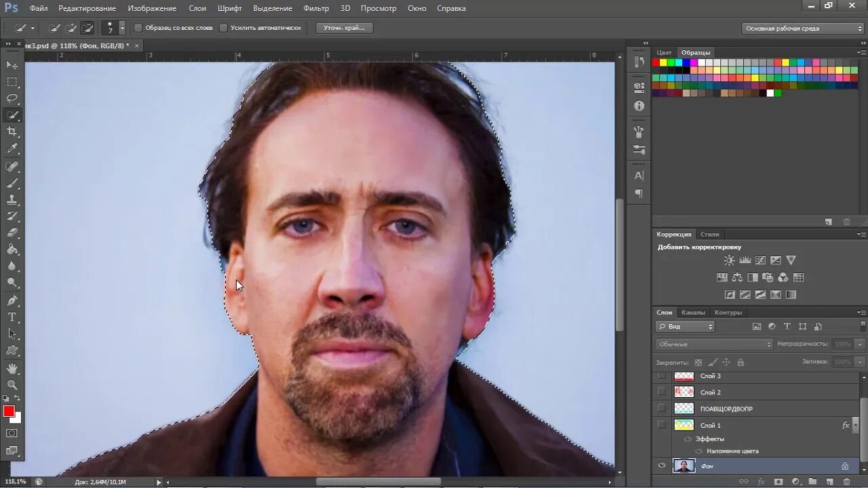This screenshot has height=488, width=868.
Task: Select the Paint Bucket tool
Action: [12, 250]
